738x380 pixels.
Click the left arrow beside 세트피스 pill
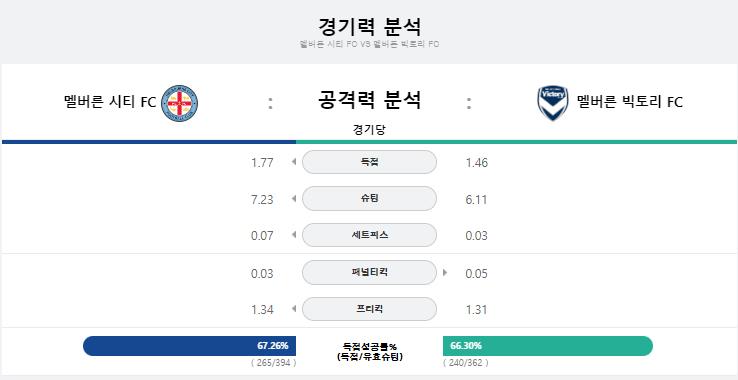pos(294,235)
